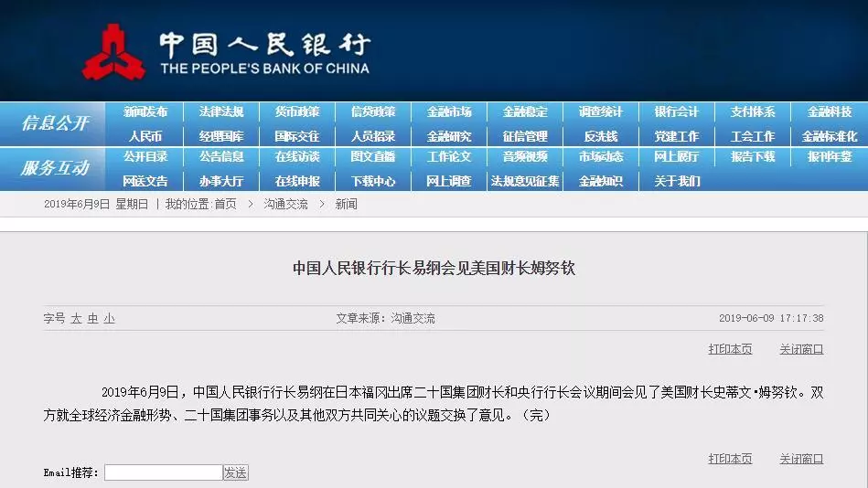
Task: Select 调查统计 in the navigation bar
Action: click(x=601, y=112)
